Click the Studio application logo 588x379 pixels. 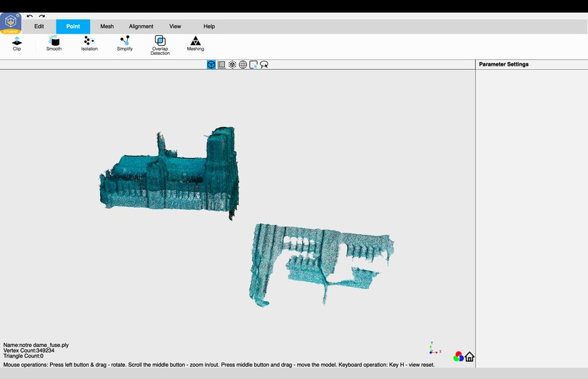click(x=11, y=22)
